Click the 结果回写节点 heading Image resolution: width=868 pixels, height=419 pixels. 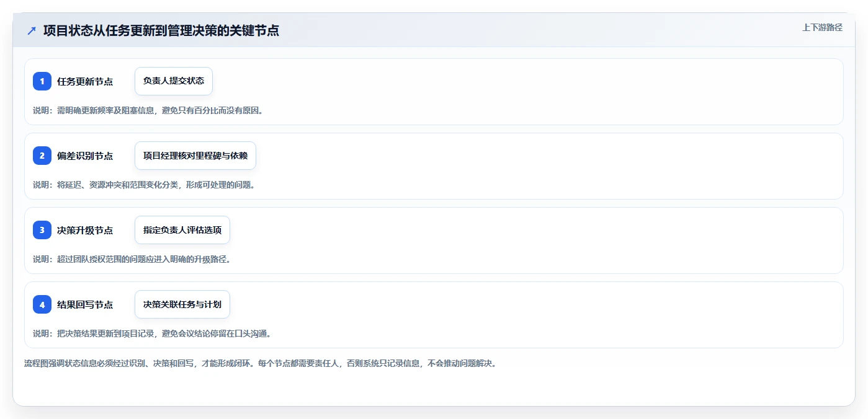click(85, 304)
